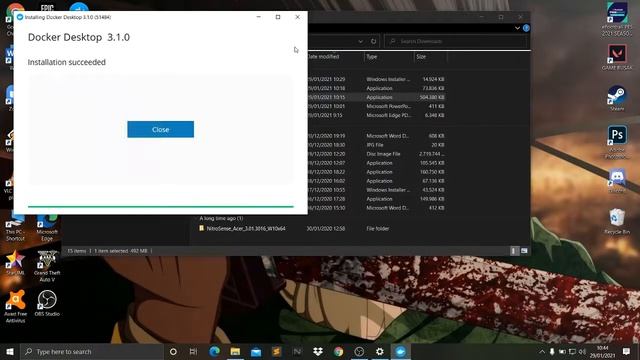
Task: Click the Close button in Docker installer
Action: click(160, 129)
